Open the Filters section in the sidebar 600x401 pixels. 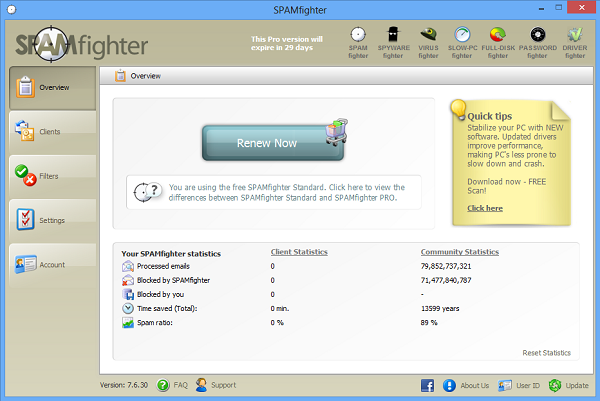click(52, 176)
